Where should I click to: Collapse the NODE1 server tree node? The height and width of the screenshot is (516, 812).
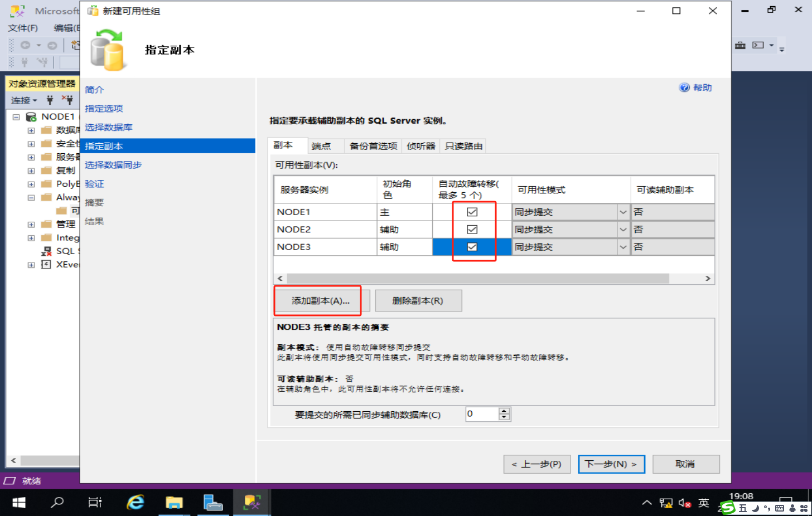click(16, 117)
